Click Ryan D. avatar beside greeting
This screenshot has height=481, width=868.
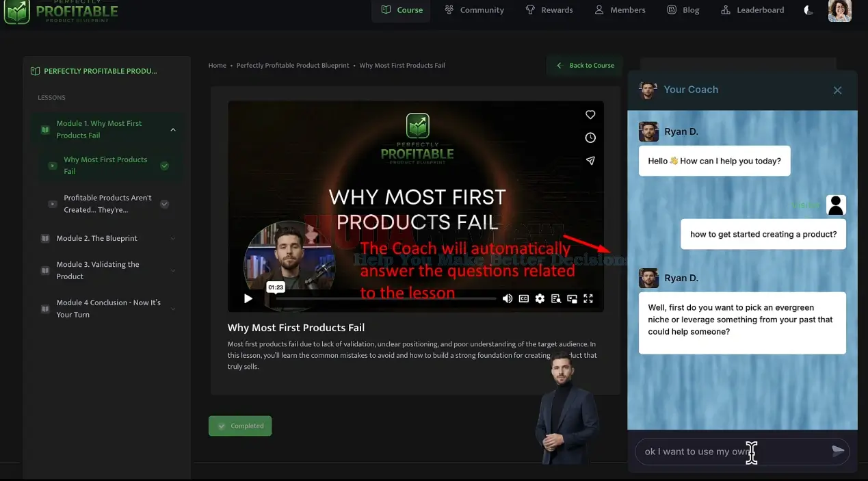point(648,131)
